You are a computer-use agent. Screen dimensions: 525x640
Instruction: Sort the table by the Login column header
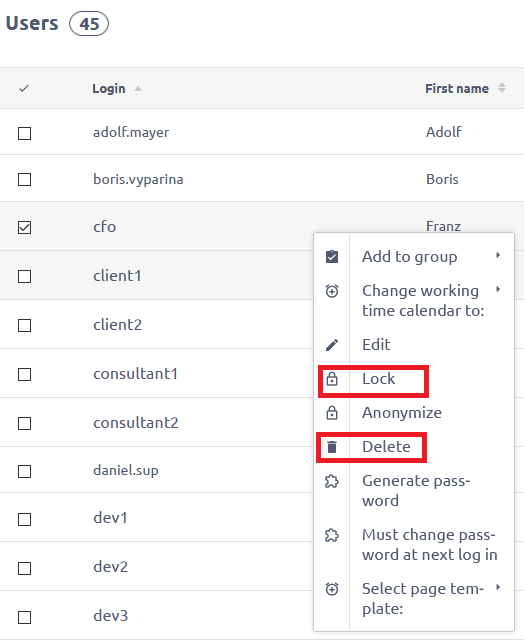coord(109,89)
